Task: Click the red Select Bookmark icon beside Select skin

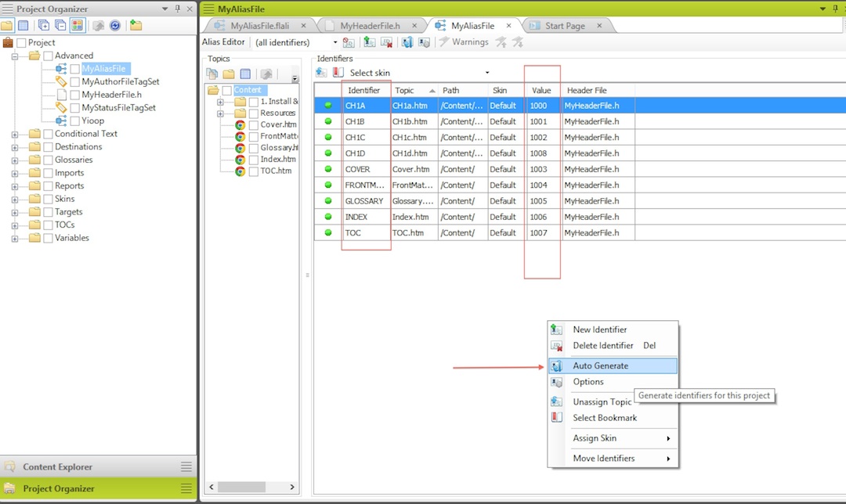Action: [337, 72]
